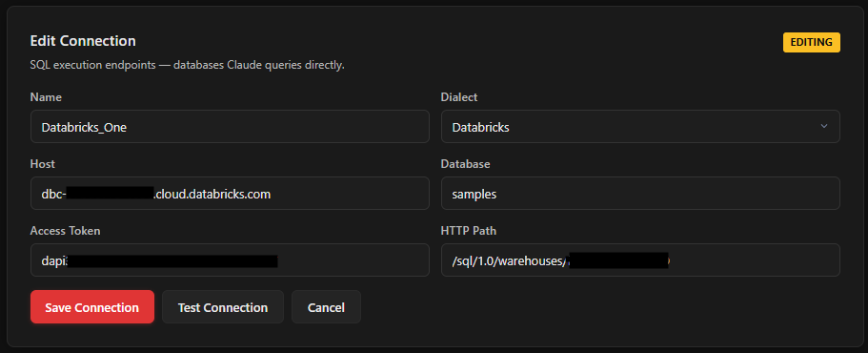Click into the Host input field

(230, 194)
